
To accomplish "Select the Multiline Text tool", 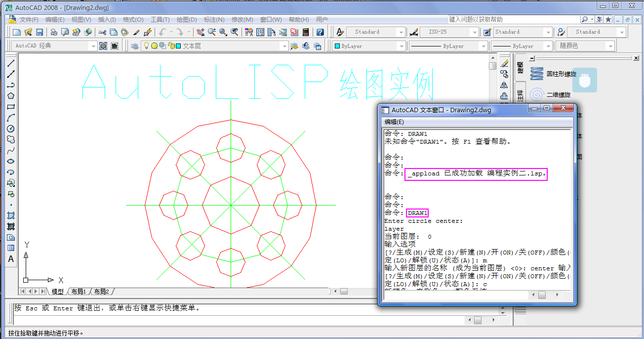I will click(11, 259).
